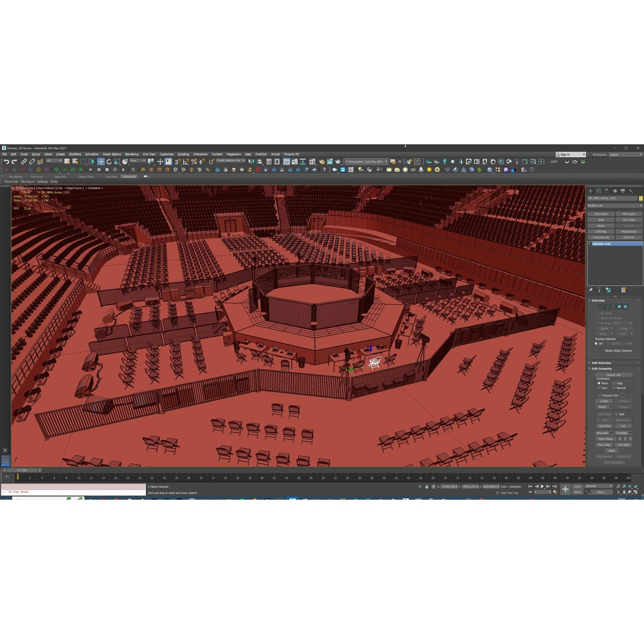The height and width of the screenshot is (644, 644).
Task: Click the object name field SM_MMA_Arena_1225
Action: tap(612, 199)
